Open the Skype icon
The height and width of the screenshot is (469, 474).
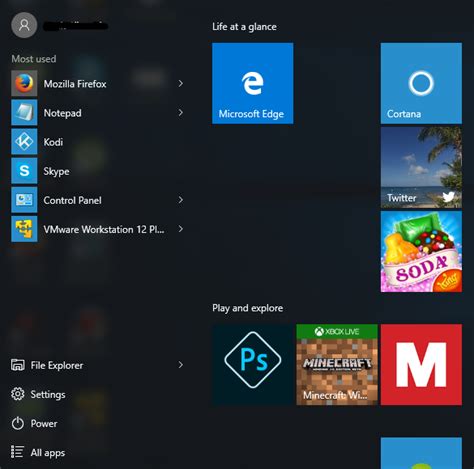24,171
